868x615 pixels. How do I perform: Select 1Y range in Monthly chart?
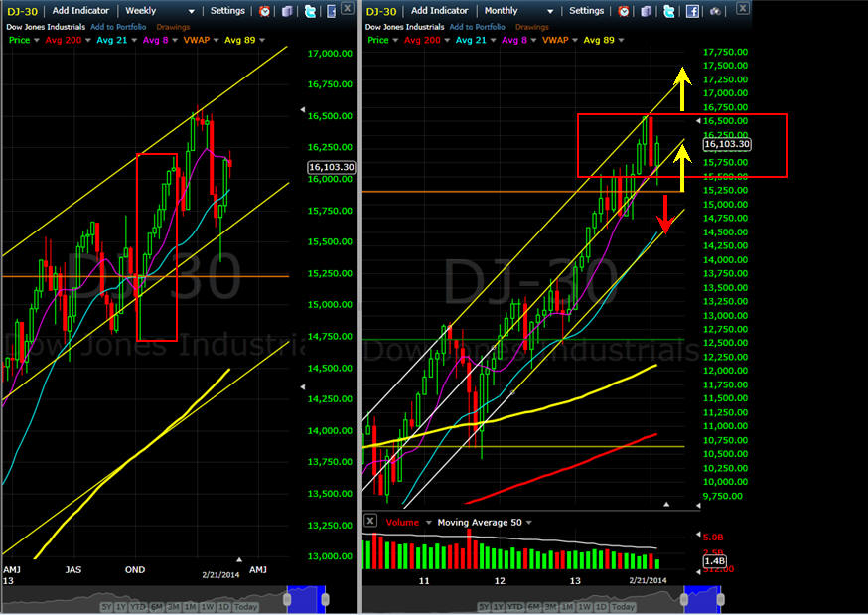click(x=499, y=607)
